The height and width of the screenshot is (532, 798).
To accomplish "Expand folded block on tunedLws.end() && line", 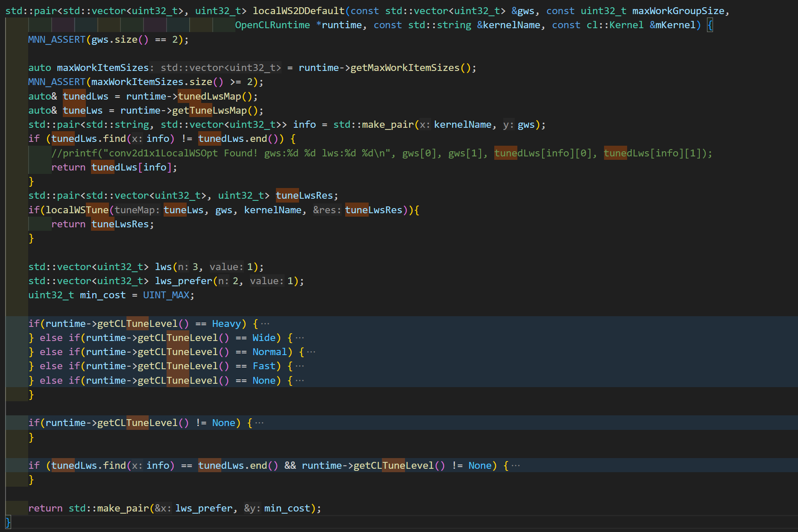I will 516,465.
